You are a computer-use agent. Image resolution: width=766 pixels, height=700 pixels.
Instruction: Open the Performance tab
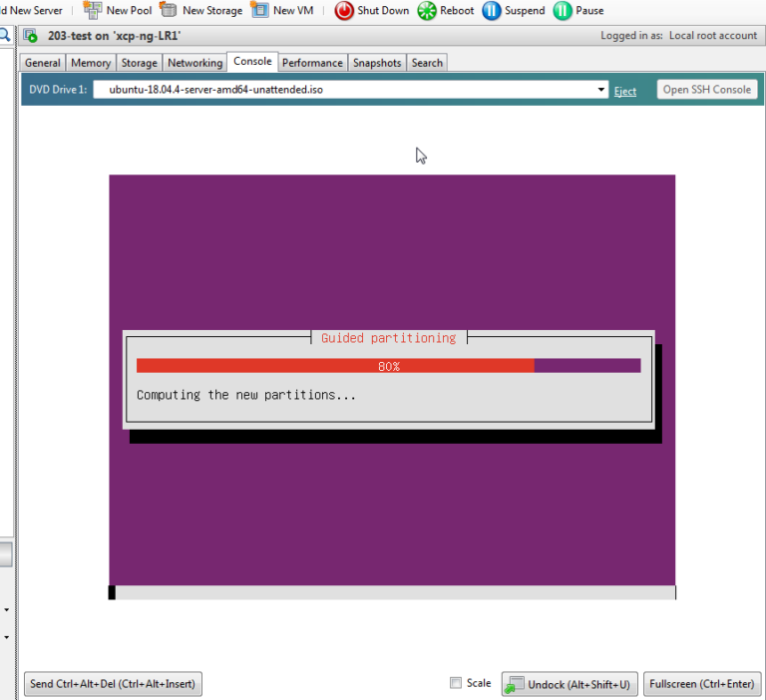312,63
